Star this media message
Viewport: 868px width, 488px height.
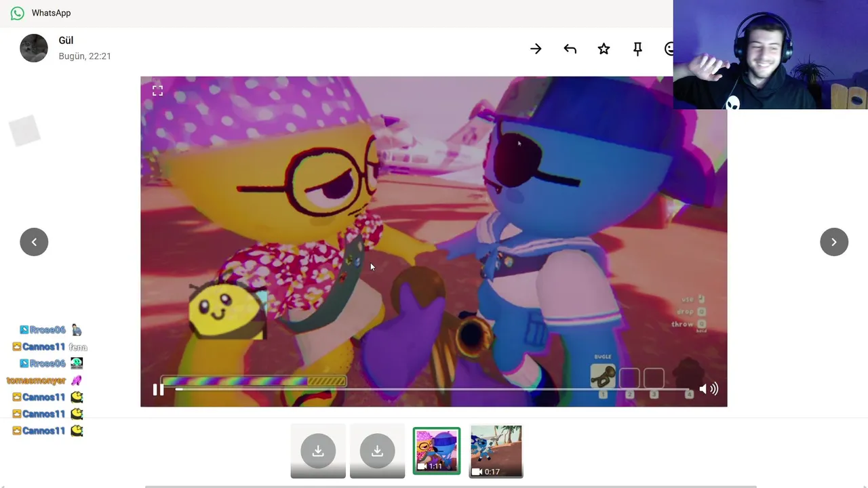pyautogui.click(x=604, y=49)
